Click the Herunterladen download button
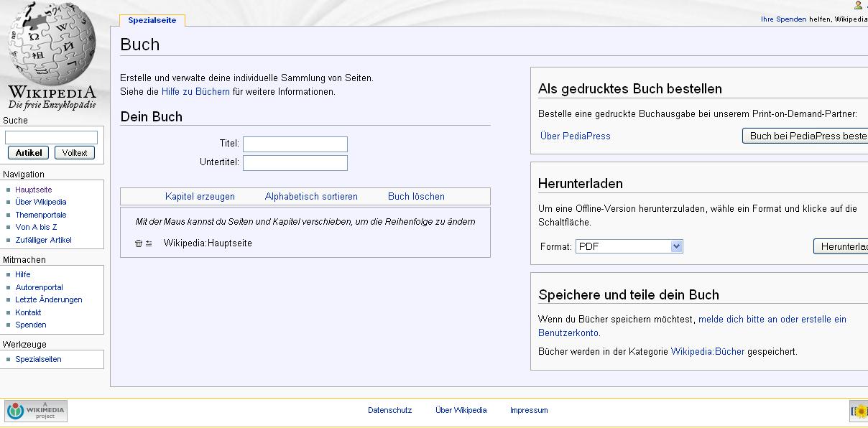The width and height of the screenshot is (868, 428). click(842, 246)
